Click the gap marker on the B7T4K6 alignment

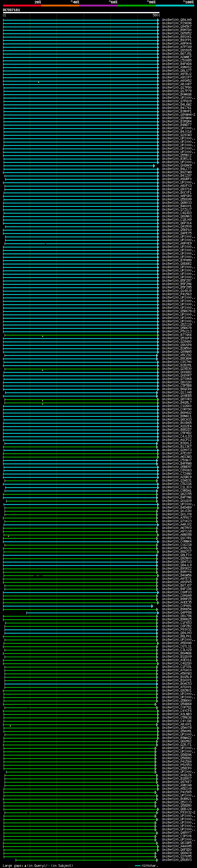tap(42, 336)
